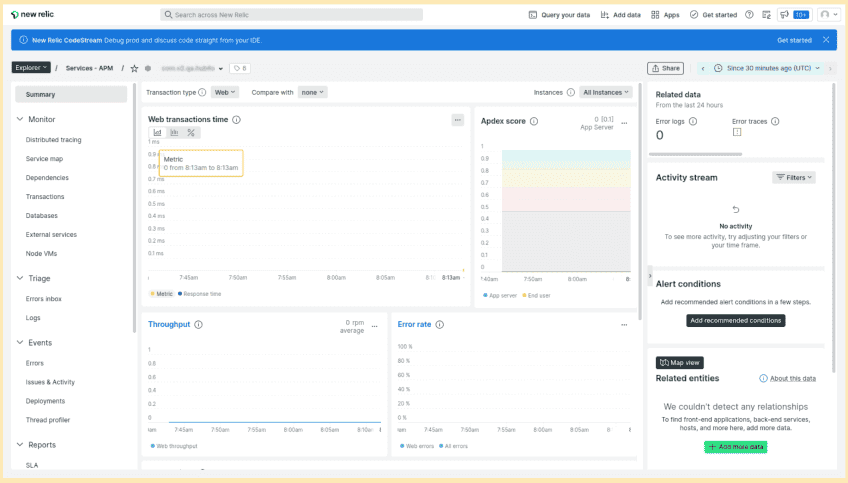The height and width of the screenshot is (483, 848).
Task: Click the Web transactions time info icon
Action: [x=236, y=120]
